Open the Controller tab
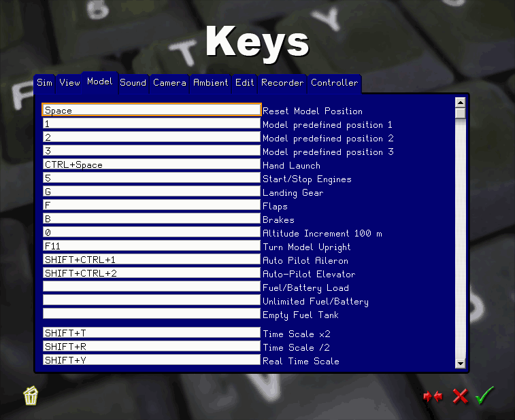This screenshot has height=420, width=515. click(334, 83)
